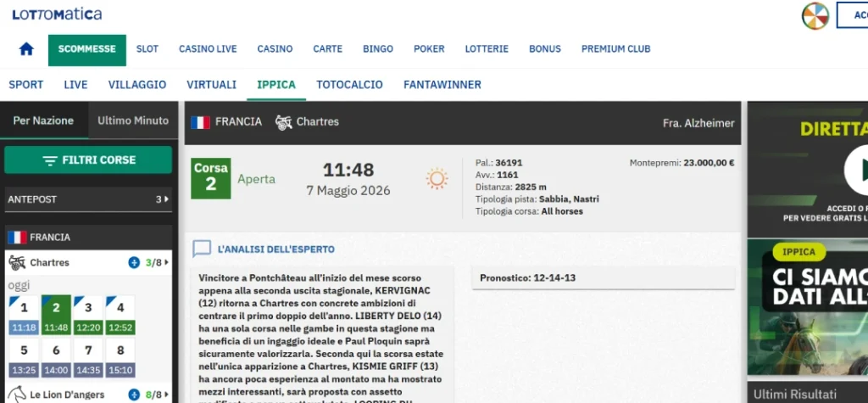
Task: Expand the Chartres 3/8 arrow
Action: 166,263
